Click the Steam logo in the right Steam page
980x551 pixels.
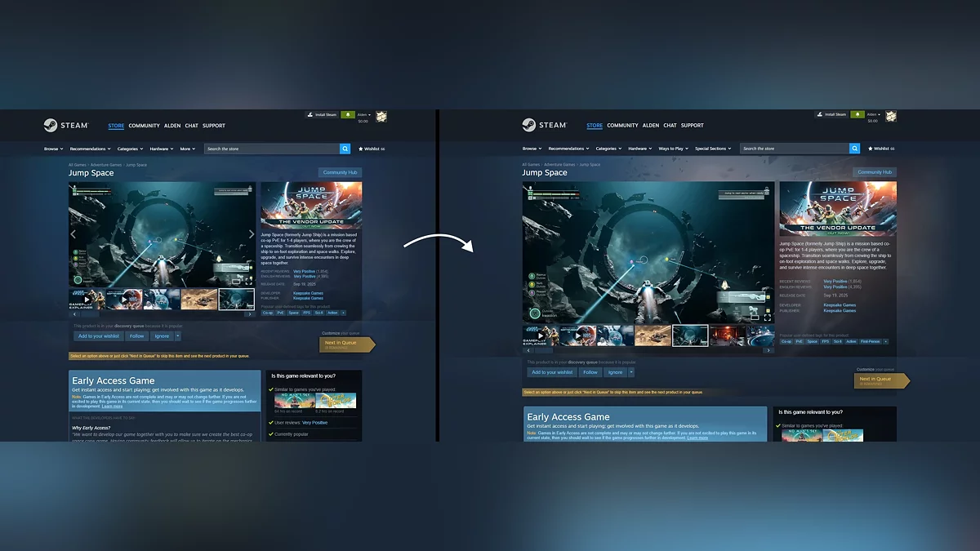(545, 125)
